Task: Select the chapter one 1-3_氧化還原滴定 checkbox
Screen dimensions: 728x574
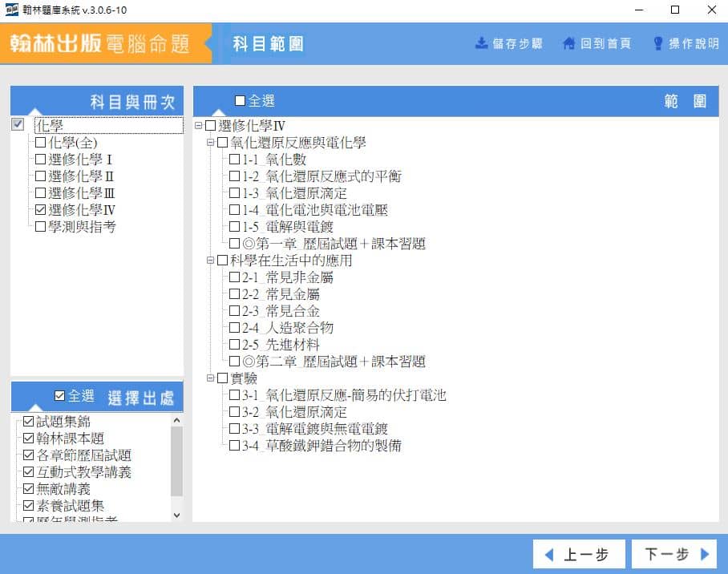Action: tap(234, 192)
